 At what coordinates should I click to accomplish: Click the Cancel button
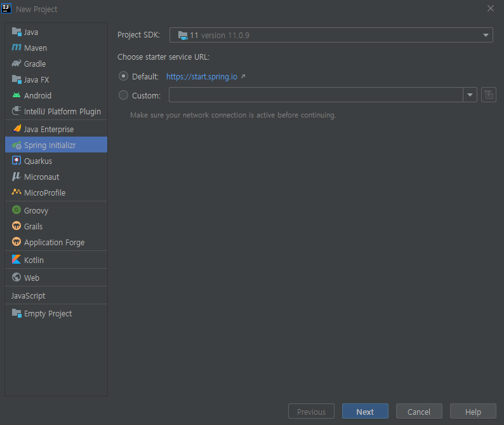tap(419, 412)
